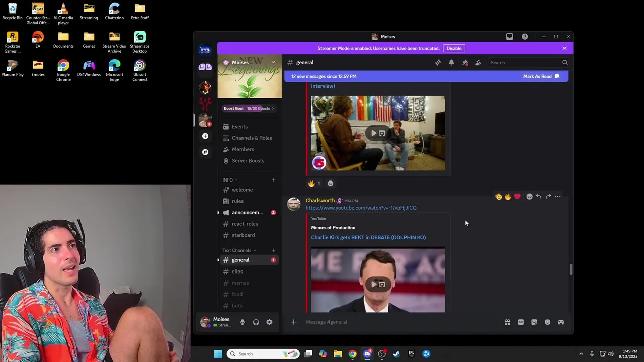Open Add Reaction smiley on Charlsworth message
644x362 pixels.
(x=529, y=197)
